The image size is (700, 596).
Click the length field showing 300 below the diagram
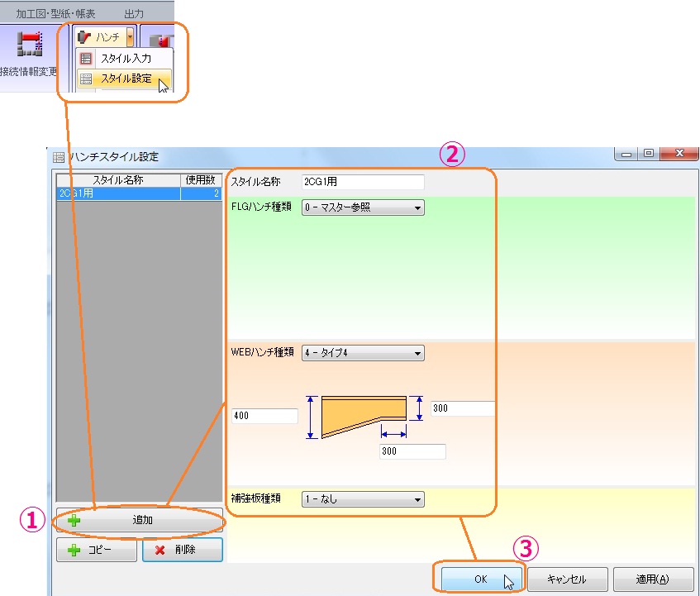pyautogui.click(x=412, y=451)
